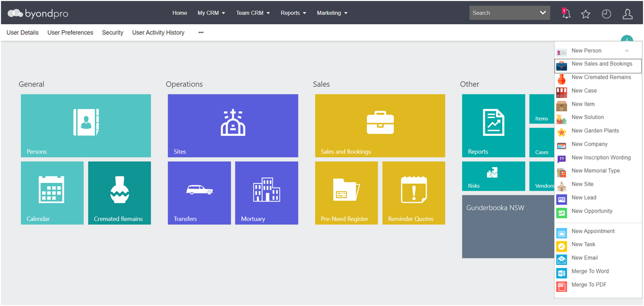Open the Reminder Quotes tile
This screenshot has height=306, width=644.
pyautogui.click(x=413, y=193)
